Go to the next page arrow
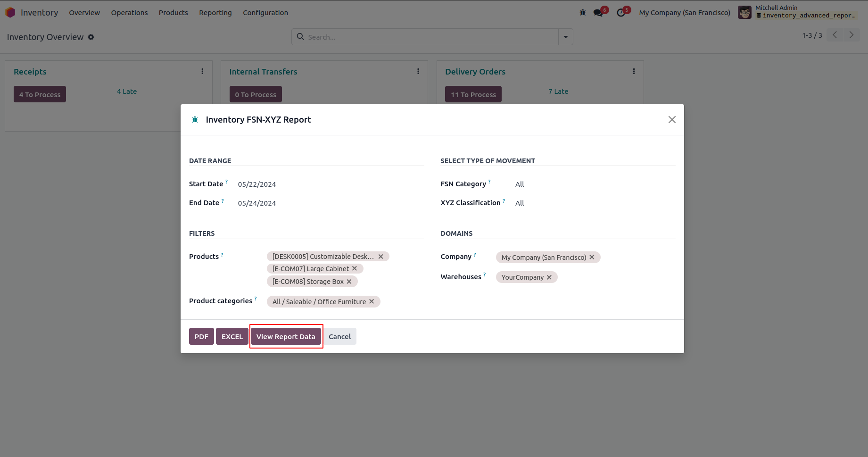The height and width of the screenshot is (457, 868). [x=851, y=35]
